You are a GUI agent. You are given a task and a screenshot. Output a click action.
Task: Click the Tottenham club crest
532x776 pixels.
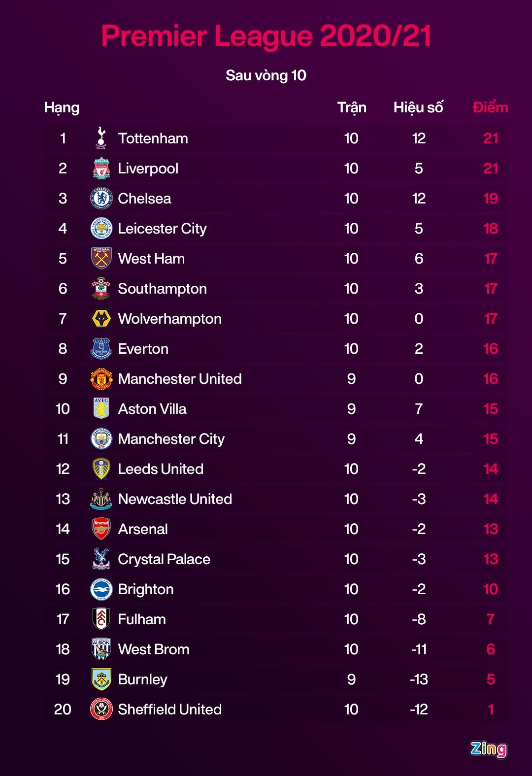tap(101, 138)
